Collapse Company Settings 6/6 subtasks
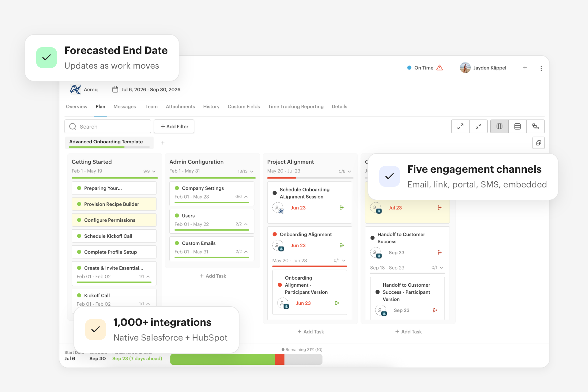Image resolution: width=588 pixels, height=392 pixels. pos(246,197)
